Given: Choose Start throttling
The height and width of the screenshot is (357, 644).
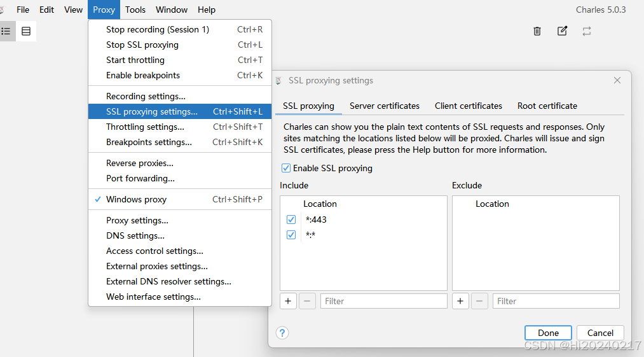Looking at the screenshot, I should tap(180, 60).
